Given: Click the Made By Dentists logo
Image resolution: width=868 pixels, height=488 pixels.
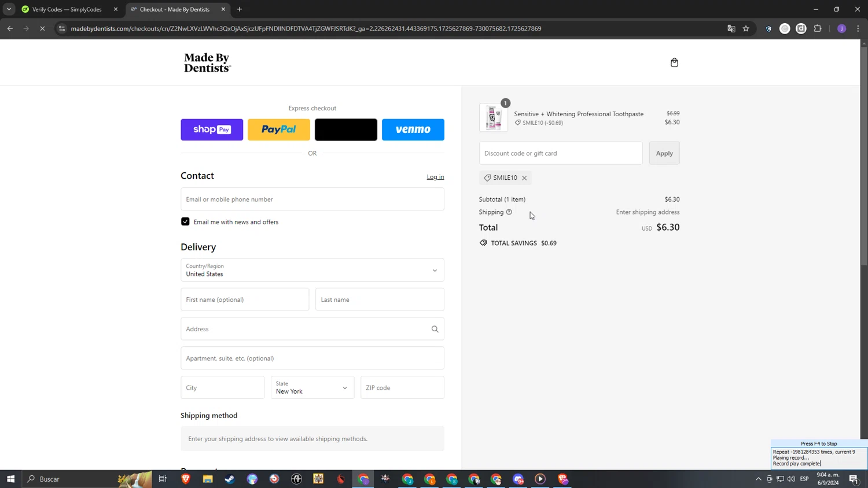Looking at the screenshot, I should click(x=207, y=62).
